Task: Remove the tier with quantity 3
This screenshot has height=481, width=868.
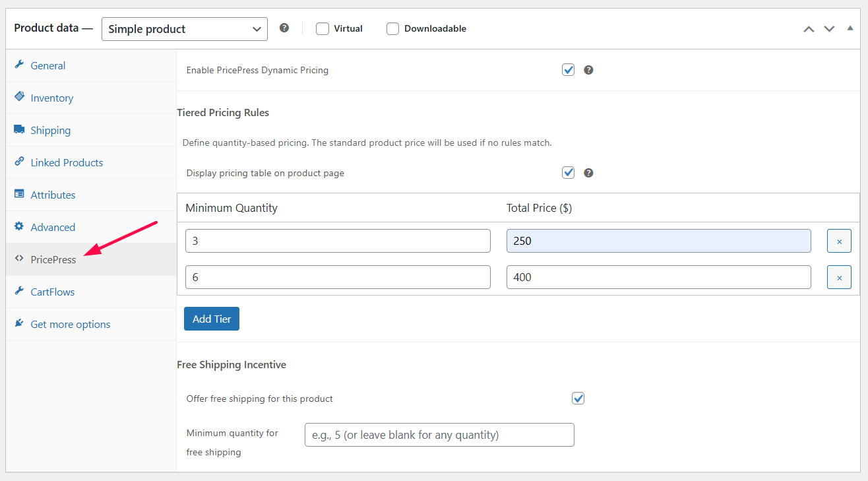Action: click(x=839, y=241)
